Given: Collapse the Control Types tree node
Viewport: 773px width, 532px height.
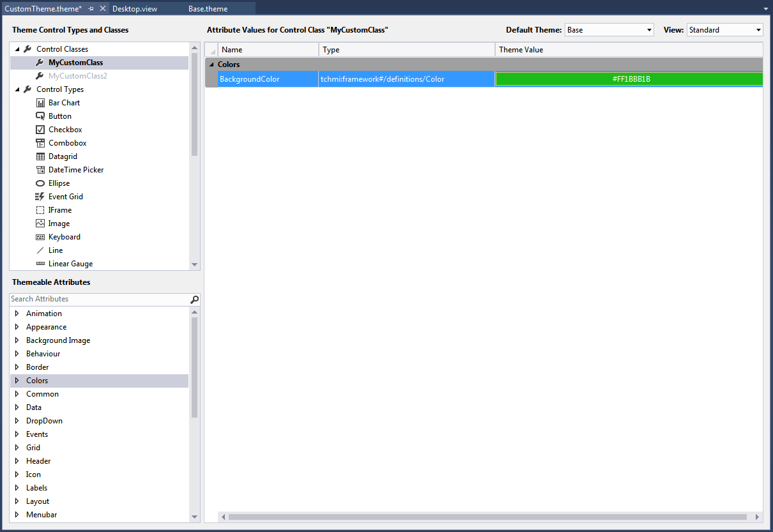Looking at the screenshot, I should point(17,89).
